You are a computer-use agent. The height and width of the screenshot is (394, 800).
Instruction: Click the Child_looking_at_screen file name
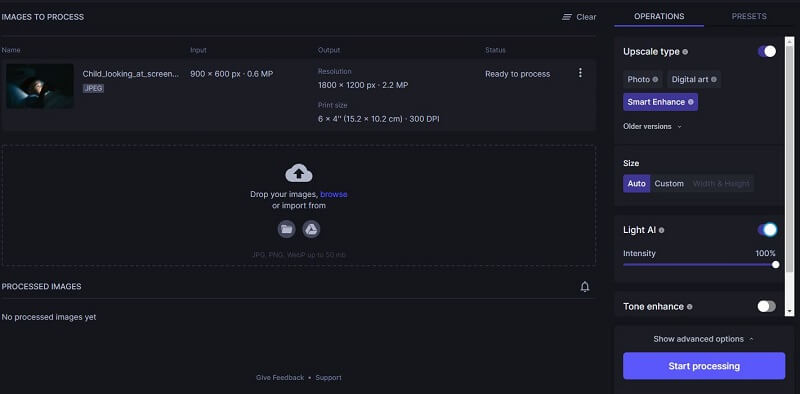(131, 74)
